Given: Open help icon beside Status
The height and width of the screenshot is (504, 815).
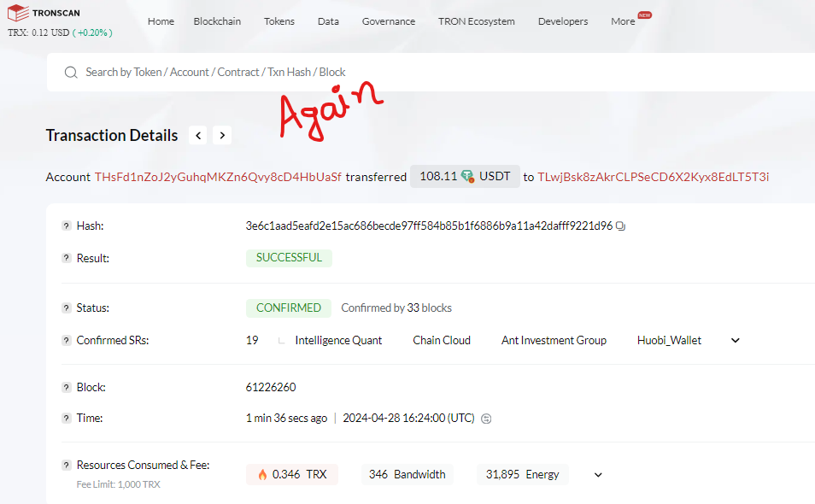Looking at the screenshot, I should click(66, 308).
